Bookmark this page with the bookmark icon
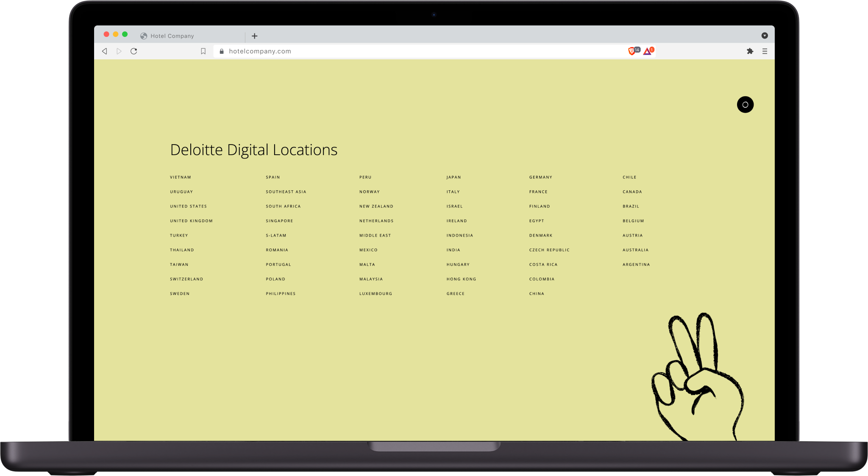The image size is (868, 476). pos(203,51)
